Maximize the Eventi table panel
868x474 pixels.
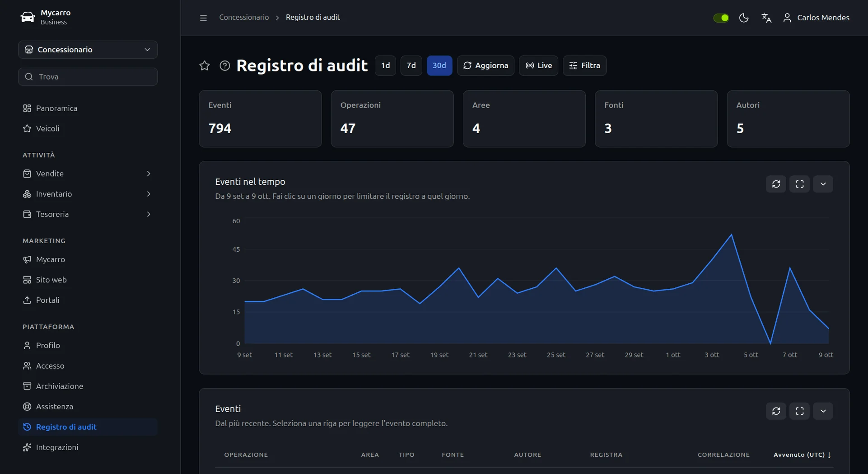[800, 411]
